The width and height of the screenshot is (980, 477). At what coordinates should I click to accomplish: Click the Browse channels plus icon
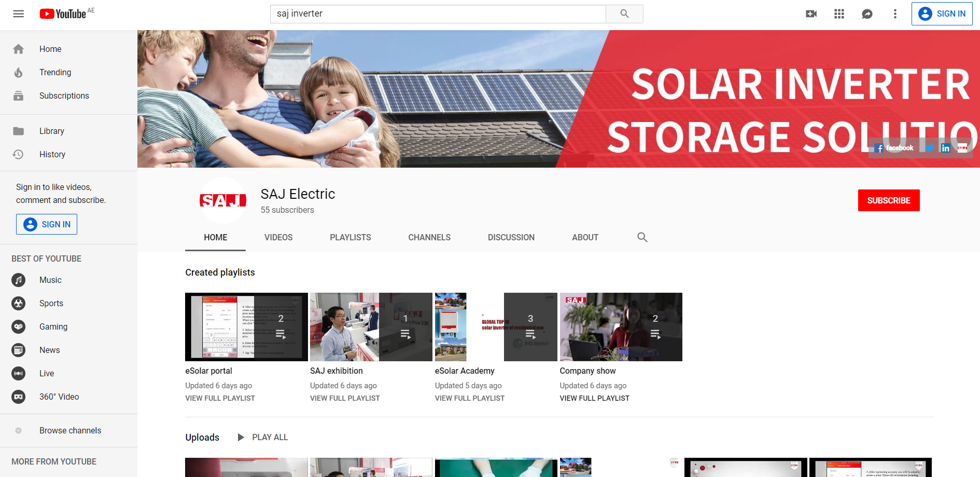[x=19, y=430]
